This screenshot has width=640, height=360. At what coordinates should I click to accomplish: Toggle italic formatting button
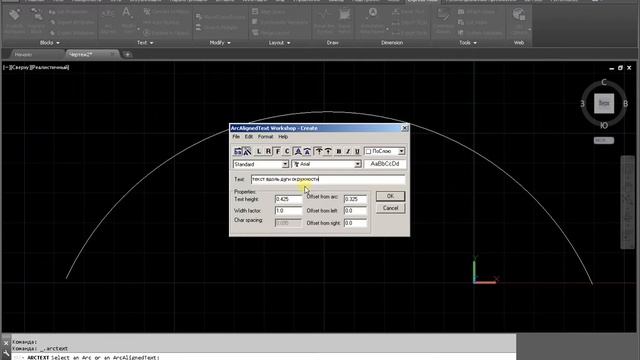[348, 151]
